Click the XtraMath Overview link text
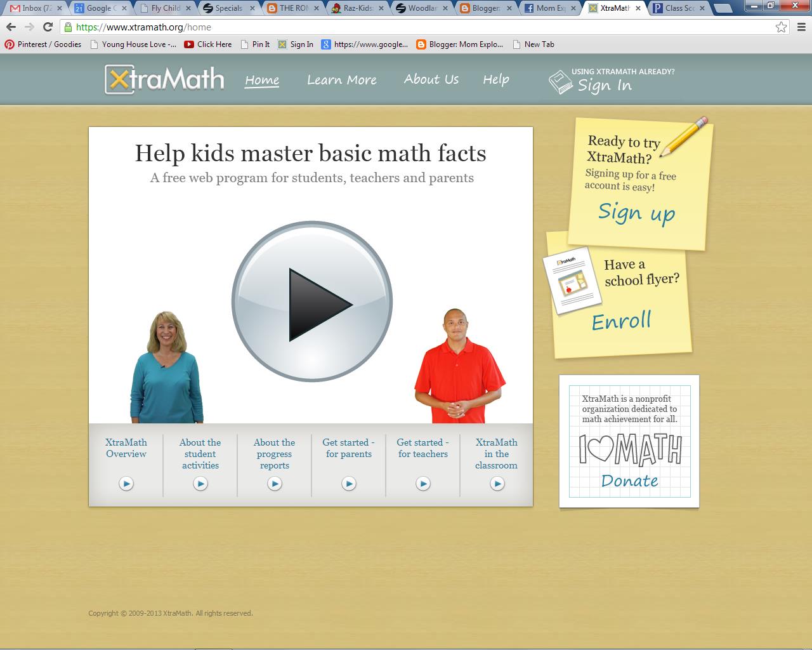 pos(126,448)
